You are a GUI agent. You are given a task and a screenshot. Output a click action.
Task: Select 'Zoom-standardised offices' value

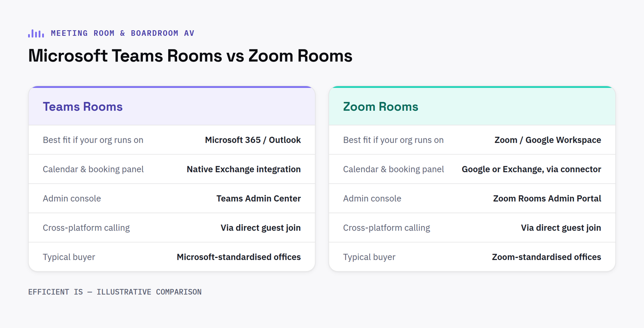point(546,257)
